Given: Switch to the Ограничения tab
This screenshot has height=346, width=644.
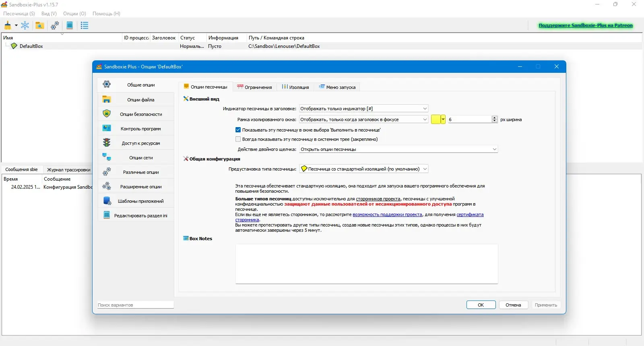Looking at the screenshot, I should tap(254, 87).
